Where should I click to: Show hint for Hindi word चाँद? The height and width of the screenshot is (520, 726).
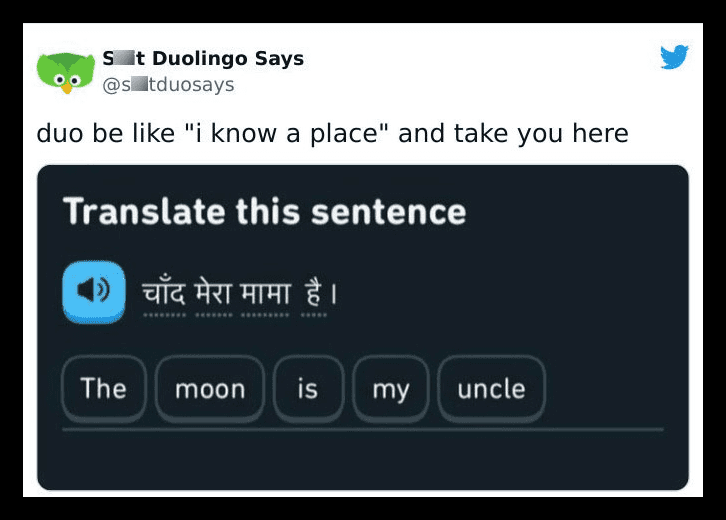coord(164,294)
